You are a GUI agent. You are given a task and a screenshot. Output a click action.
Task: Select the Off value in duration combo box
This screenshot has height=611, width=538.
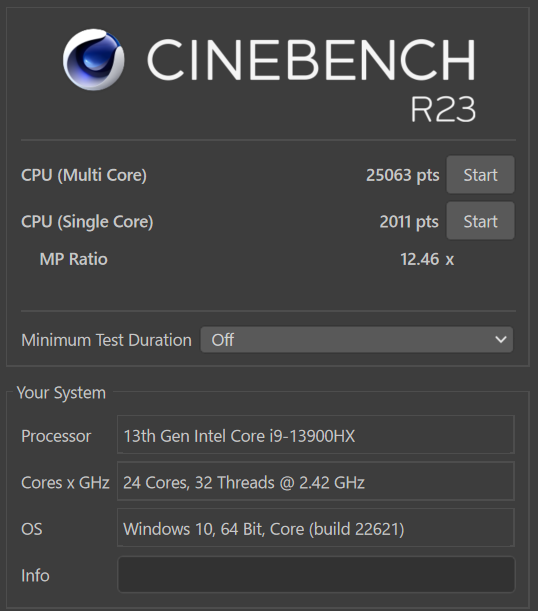click(x=222, y=340)
